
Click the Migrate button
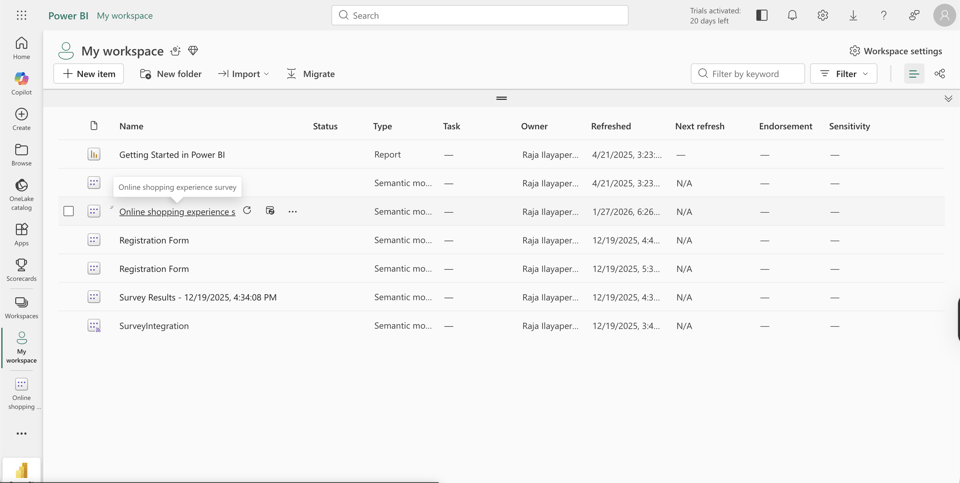(310, 73)
